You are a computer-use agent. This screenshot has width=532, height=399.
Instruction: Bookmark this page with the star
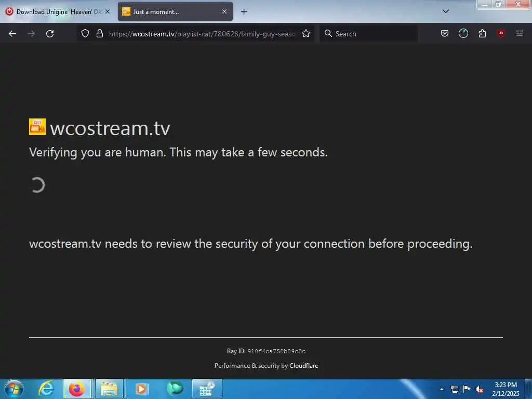pos(306,33)
